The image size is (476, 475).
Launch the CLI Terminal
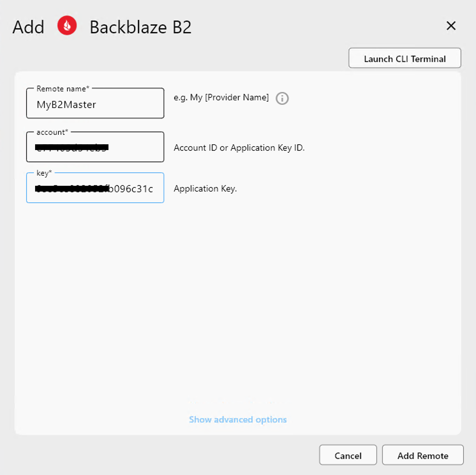[x=404, y=58]
